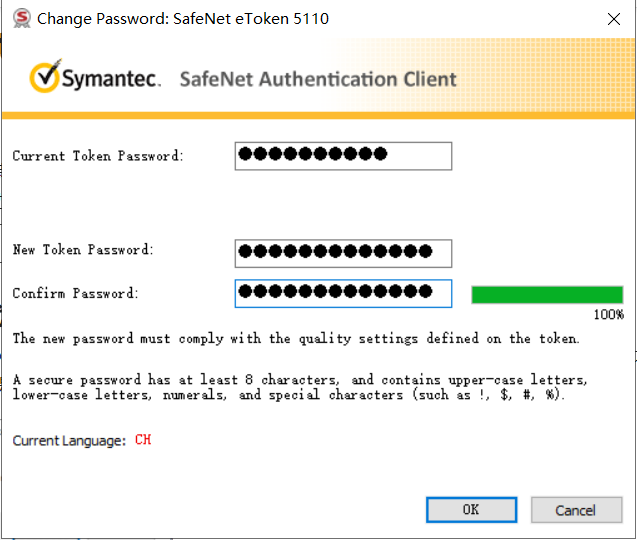This screenshot has height=540, width=637.
Task: Click the quality settings compliance message
Action: (296, 338)
